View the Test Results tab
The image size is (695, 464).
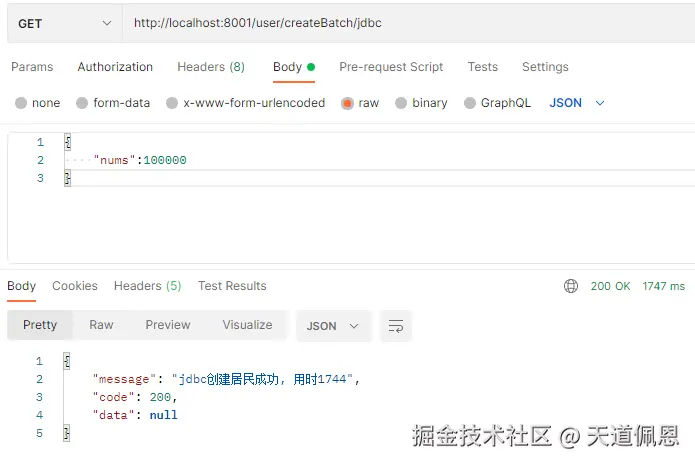tap(232, 286)
